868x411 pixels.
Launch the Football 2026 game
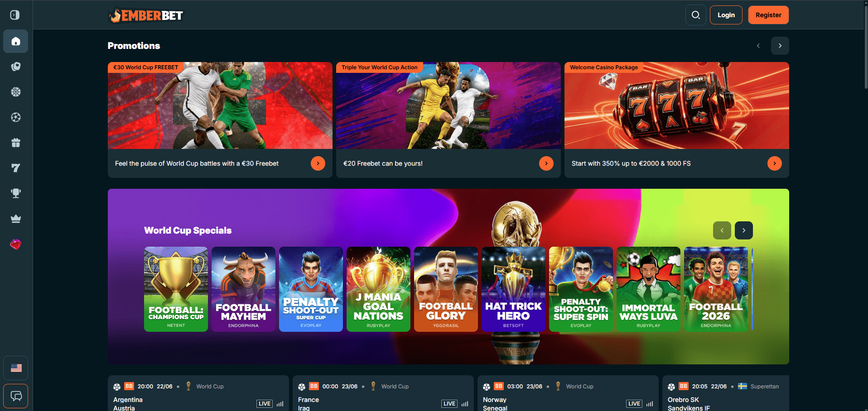pos(716,289)
